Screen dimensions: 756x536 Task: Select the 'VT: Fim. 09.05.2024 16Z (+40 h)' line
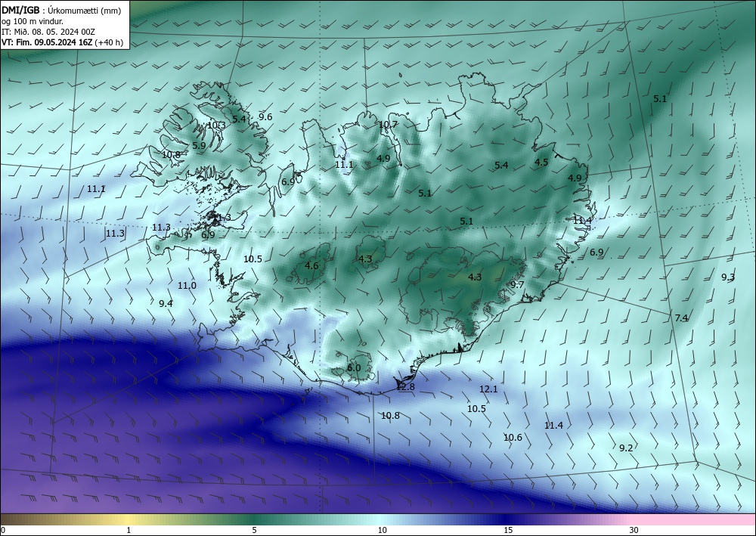click(62, 42)
